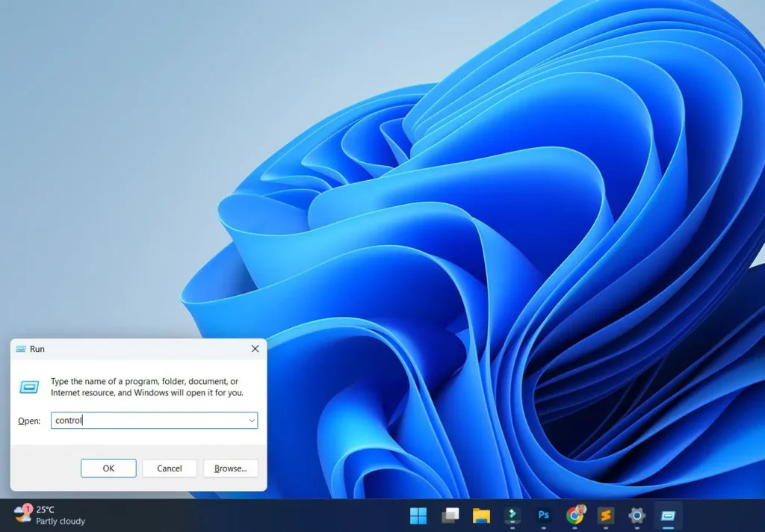
Task: Click OK to run the command
Action: coord(108,468)
